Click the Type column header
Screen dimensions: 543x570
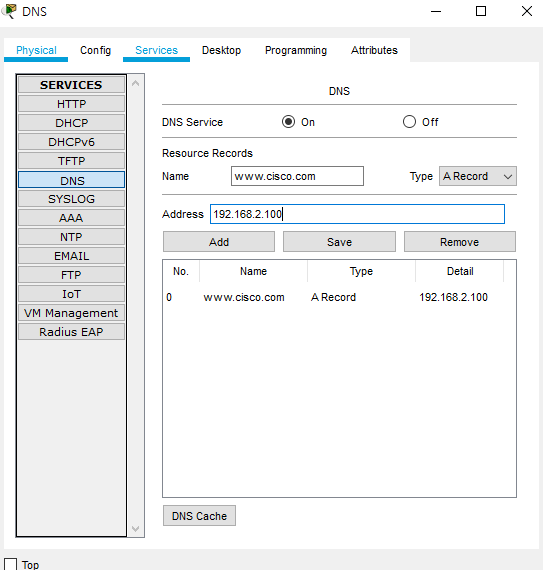pos(361,271)
